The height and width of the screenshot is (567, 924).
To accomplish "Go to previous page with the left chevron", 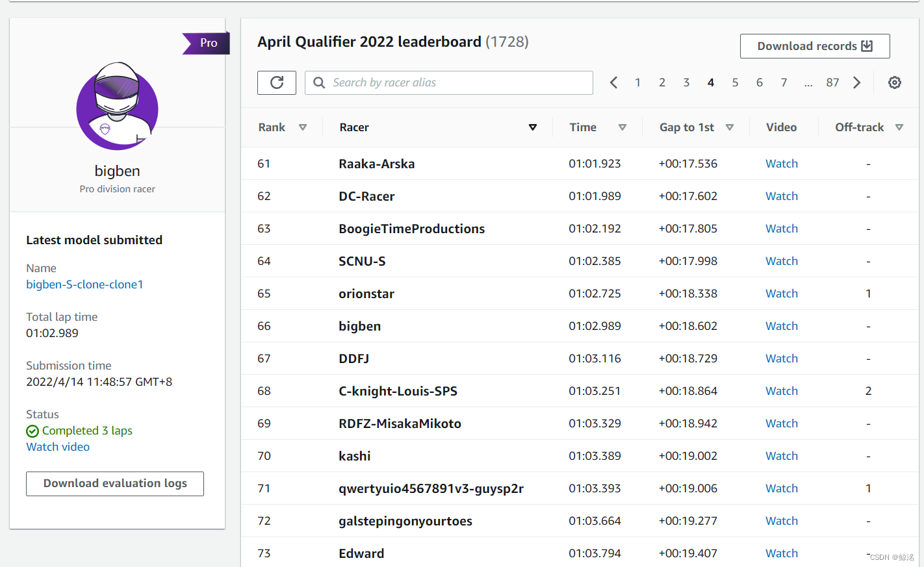I will point(613,82).
